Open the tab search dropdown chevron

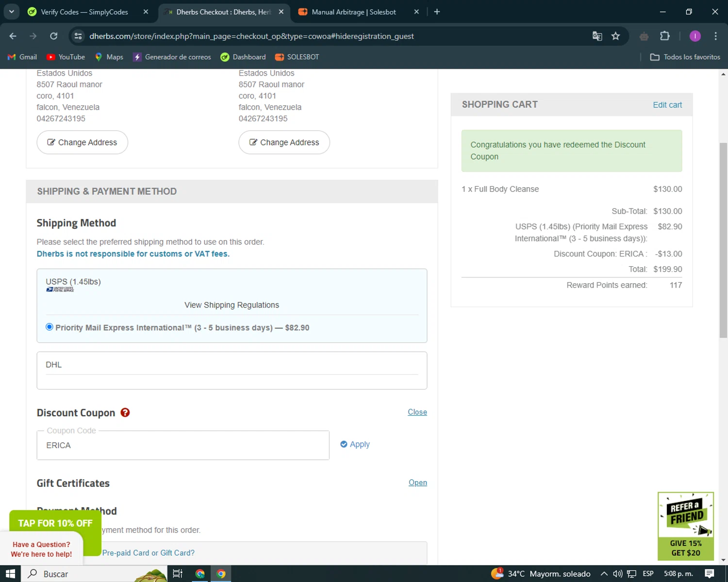coord(11,12)
